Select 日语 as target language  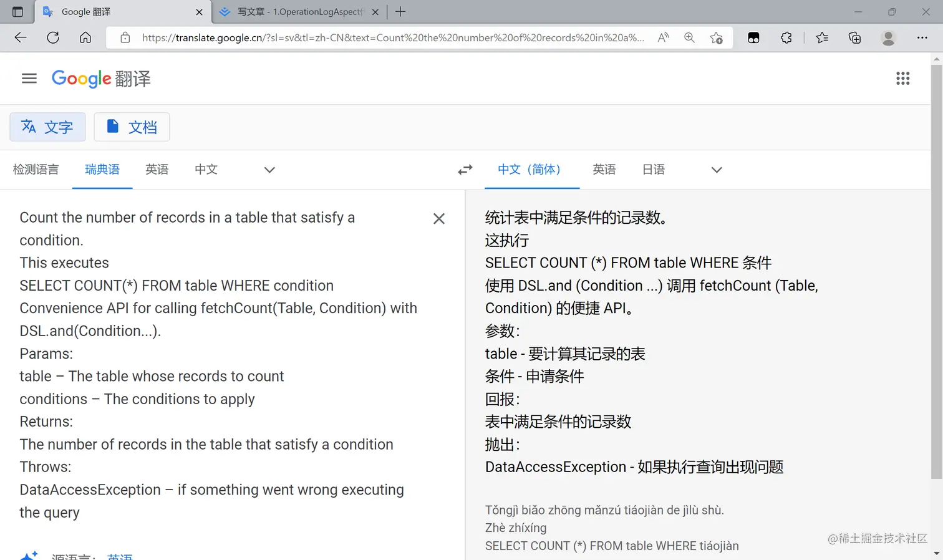(x=654, y=170)
